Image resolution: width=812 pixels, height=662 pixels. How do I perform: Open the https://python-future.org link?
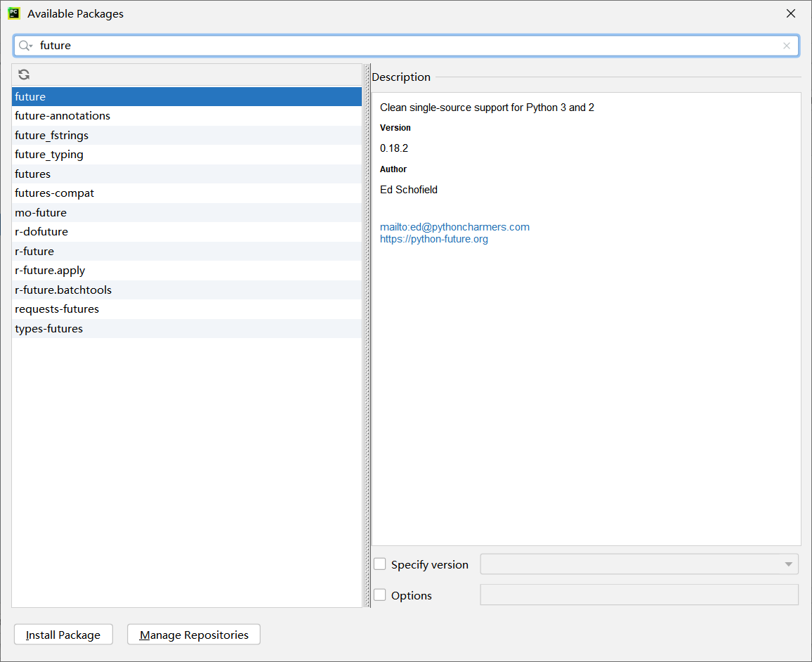coord(434,239)
